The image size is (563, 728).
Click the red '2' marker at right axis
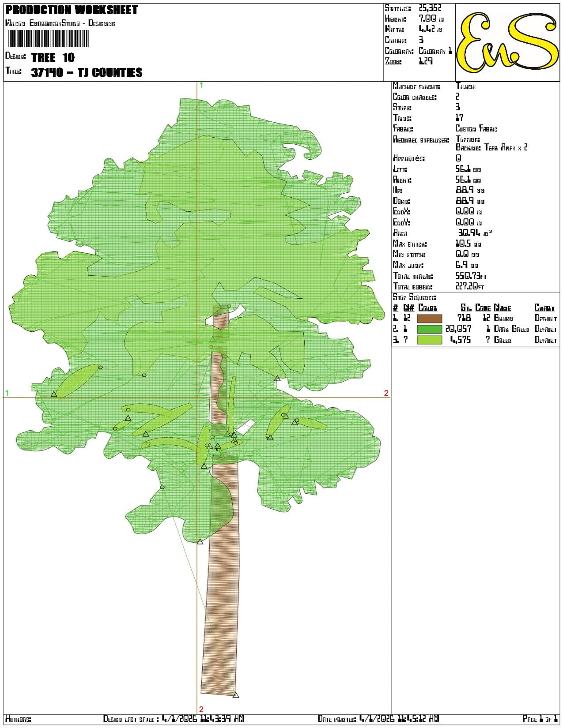pos(386,393)
